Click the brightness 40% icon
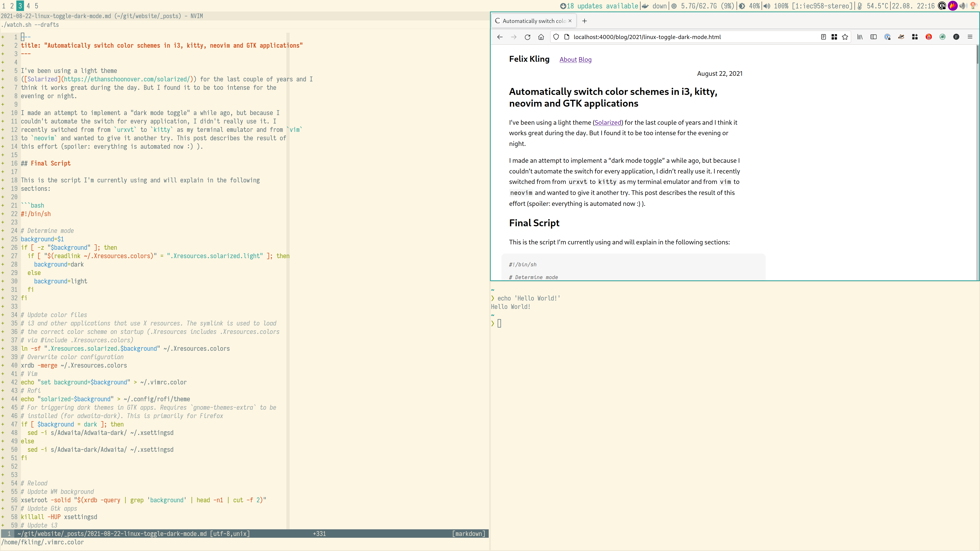 click(x=742, y=6)
